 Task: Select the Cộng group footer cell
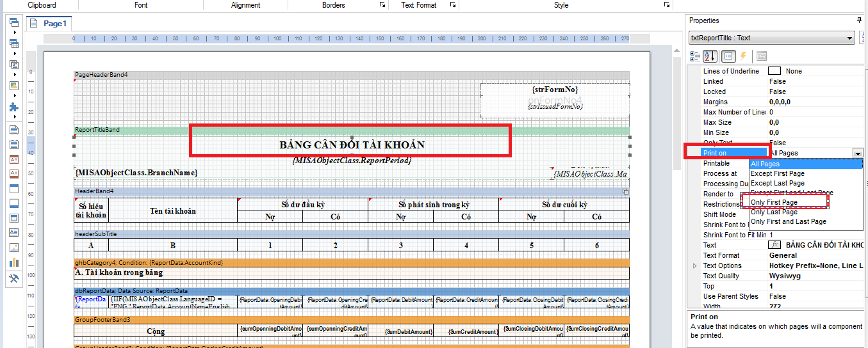tap(156, 331)
